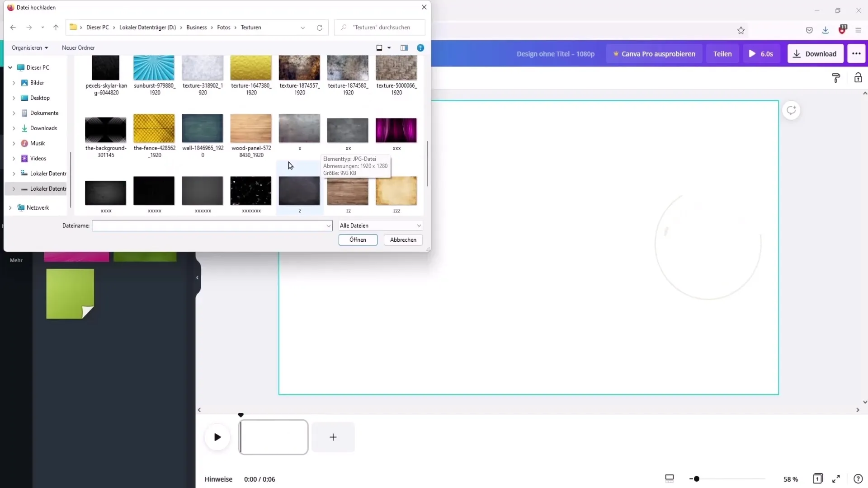Select Bilder in navigation tree

tap(37, 83)
